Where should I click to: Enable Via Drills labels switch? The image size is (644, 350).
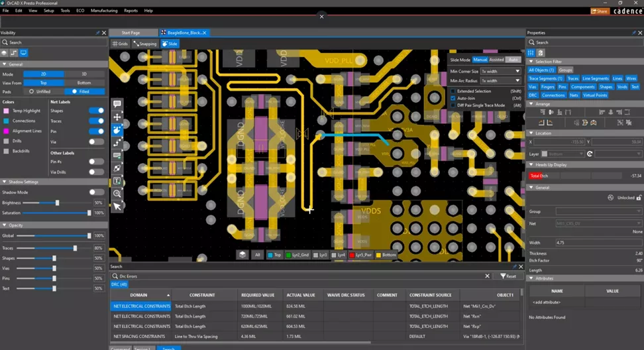coord(97,172)
